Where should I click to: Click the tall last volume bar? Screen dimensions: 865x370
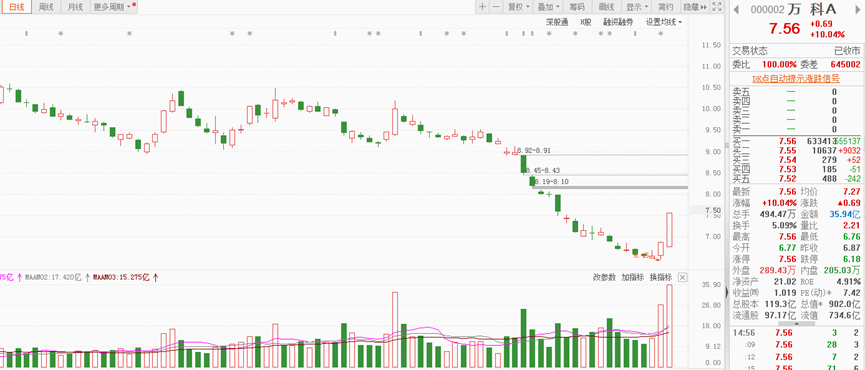669,326
